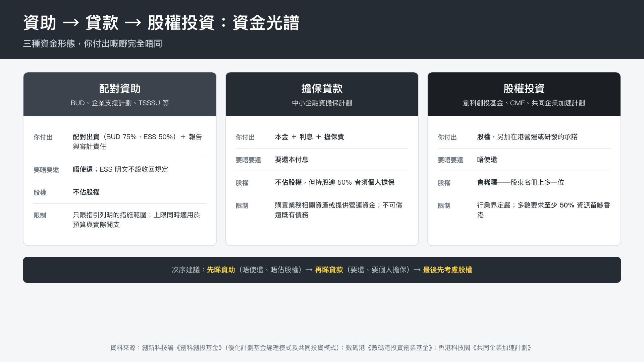Click 要唔要還 label in 配對資助 card
The image size is (644, 362).
(46, 170)
